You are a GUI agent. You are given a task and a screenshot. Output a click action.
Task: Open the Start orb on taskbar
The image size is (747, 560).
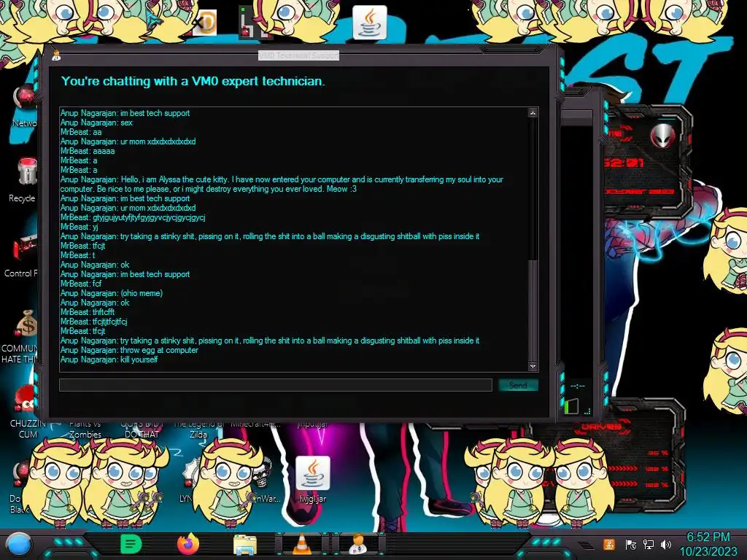pyautogui.click(x=18, y=544)
